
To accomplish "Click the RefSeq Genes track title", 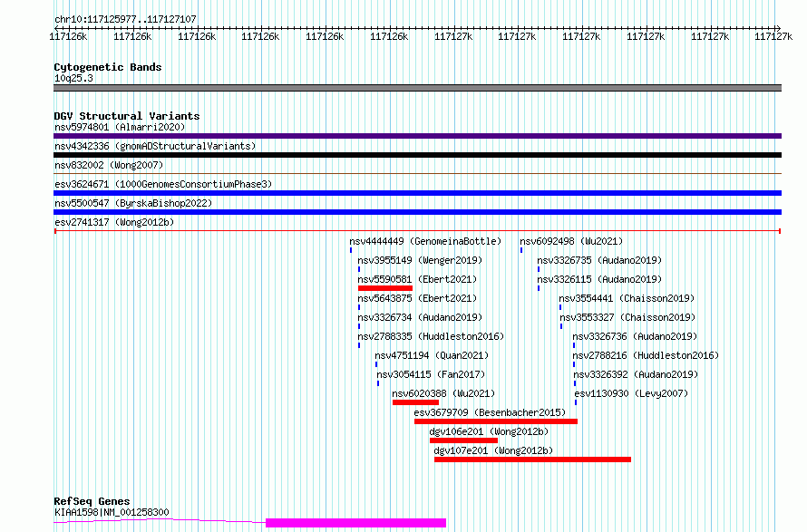I will [92, 501].
